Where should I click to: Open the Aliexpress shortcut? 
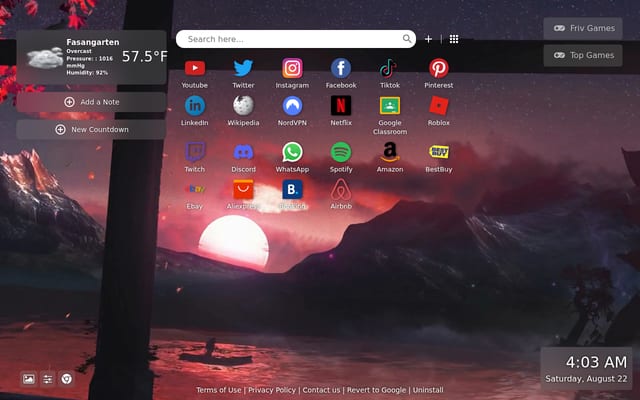(x=243, y=189)
